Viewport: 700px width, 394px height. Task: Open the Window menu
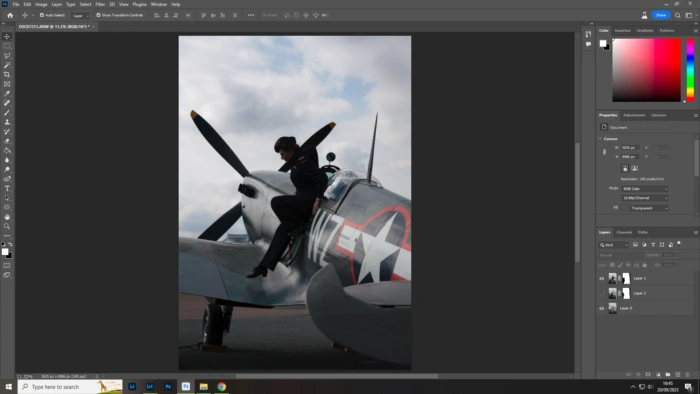[158, 4]
